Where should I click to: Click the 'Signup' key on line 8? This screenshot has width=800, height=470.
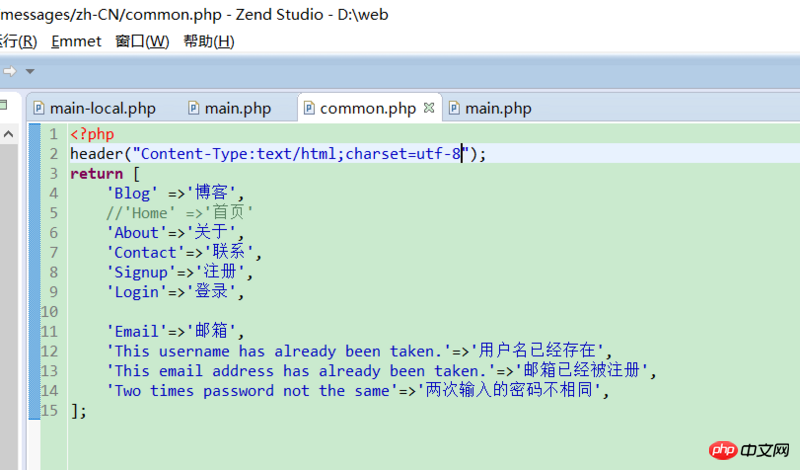tap(141, 272)
